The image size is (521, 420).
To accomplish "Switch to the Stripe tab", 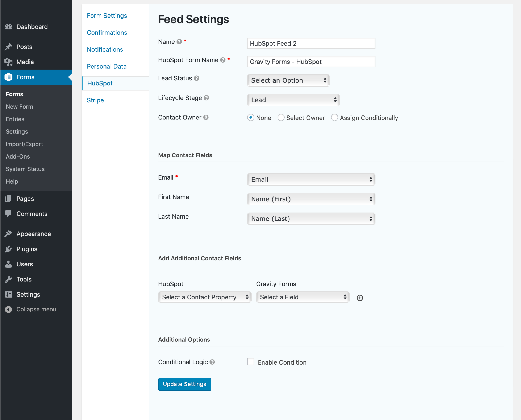I will (x=95, y=100).
